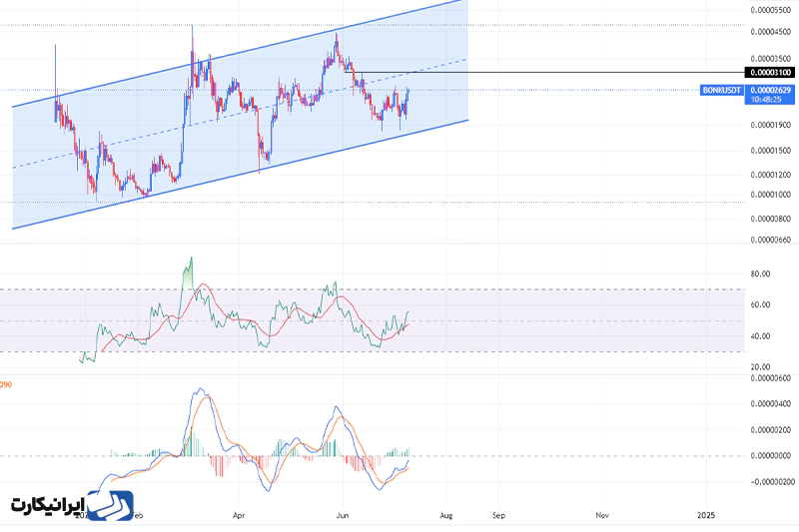Click the 0.00004500 price axis label
The image size is (799, 532).
pyautogui.click(x=770, y=32)
